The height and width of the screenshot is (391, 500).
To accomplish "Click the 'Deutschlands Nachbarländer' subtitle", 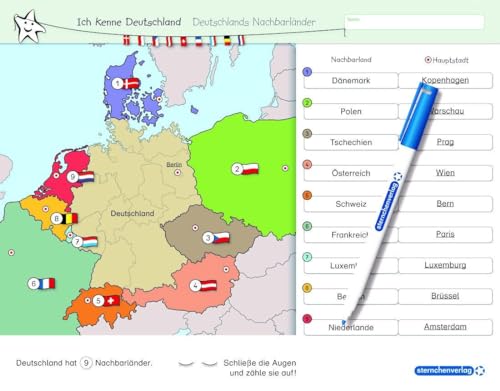I will [254, 22].
